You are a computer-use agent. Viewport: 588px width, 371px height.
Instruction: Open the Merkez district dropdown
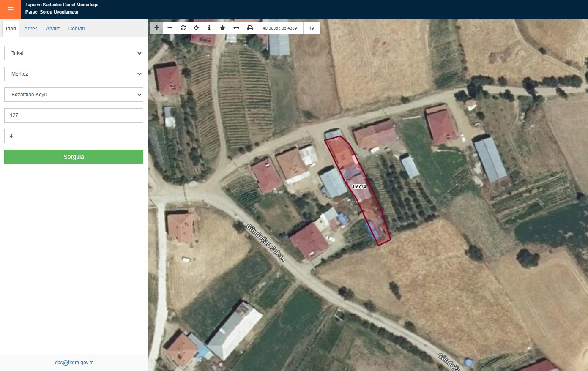(74, 74)
